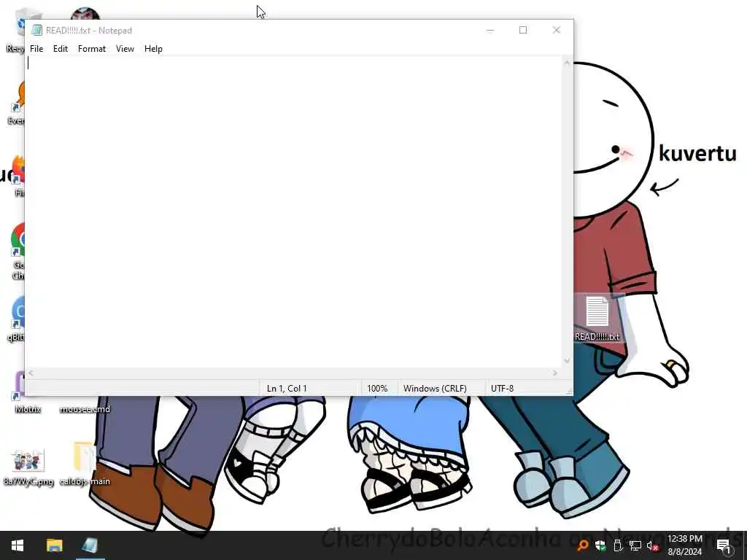The height and width of the screenshot is (560, 747).
Task: Click 'UTF-8' encoding in the status bar
Action: coord(502,388)
